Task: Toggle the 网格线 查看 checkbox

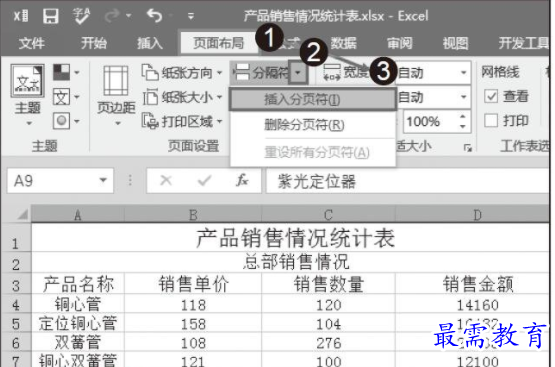Action: click(x=491, y=96)
